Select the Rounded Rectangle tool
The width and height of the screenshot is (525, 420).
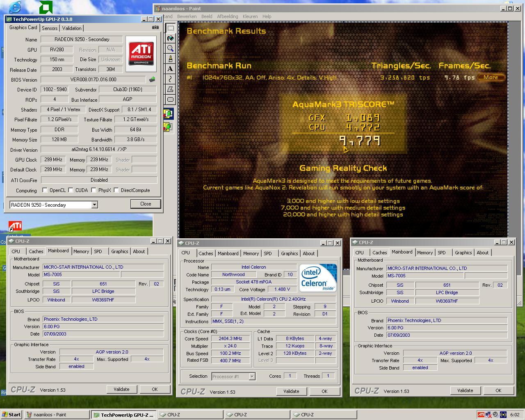click(171, 100)
